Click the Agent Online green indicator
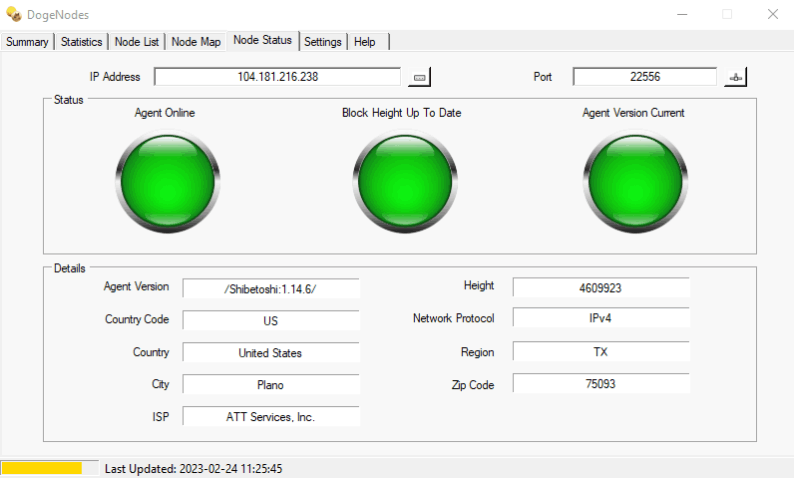The width and height of the screenshot is (794, 478). coord(165,181)
